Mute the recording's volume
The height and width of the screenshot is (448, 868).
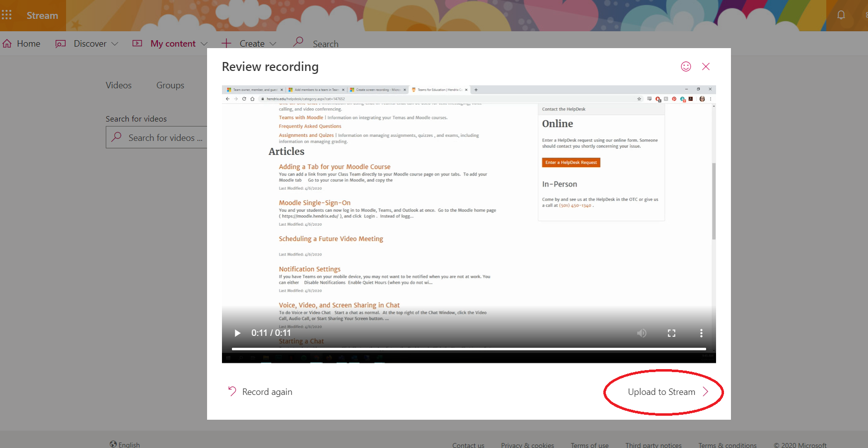point(642,333)
